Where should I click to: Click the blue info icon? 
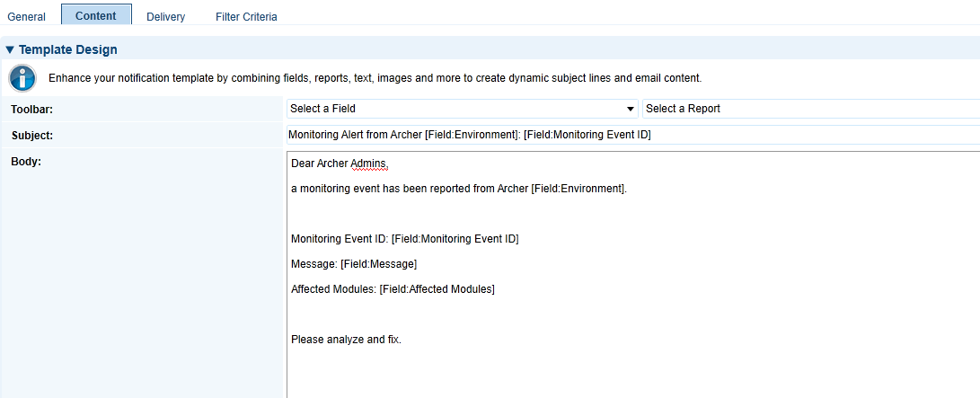[22, 78]
